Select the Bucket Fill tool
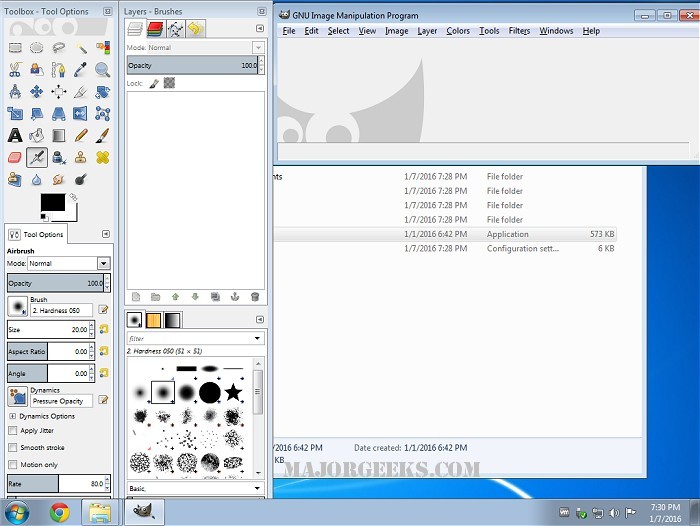The image size is (700, 526). point(37,135)
